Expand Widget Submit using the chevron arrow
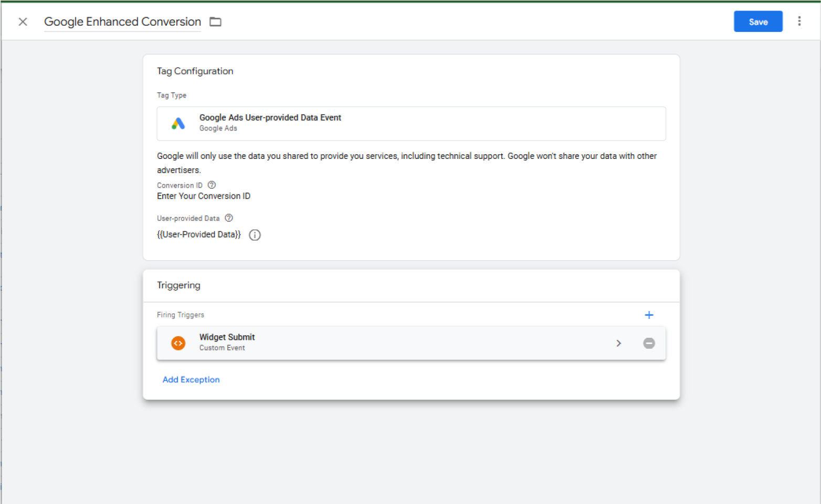Viewport: 821px width, 504px height. [x=618, y=343]
